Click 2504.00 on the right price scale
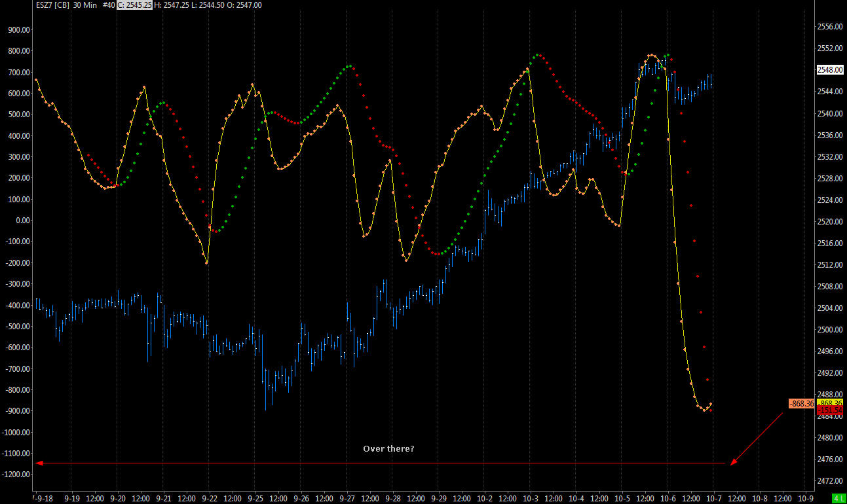Viewport: 847px width, 504px height. coord(829,308)
